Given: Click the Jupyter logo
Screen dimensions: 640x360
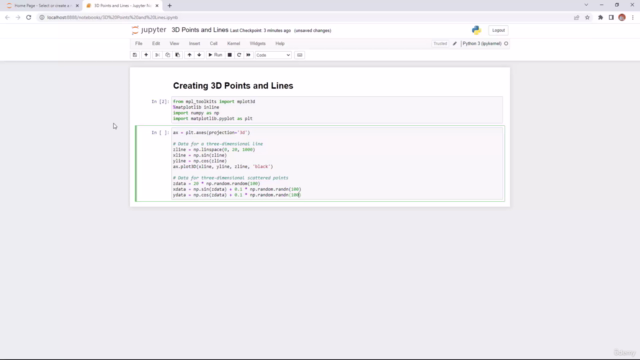Looking at the screenshot, I should [149, 30].
